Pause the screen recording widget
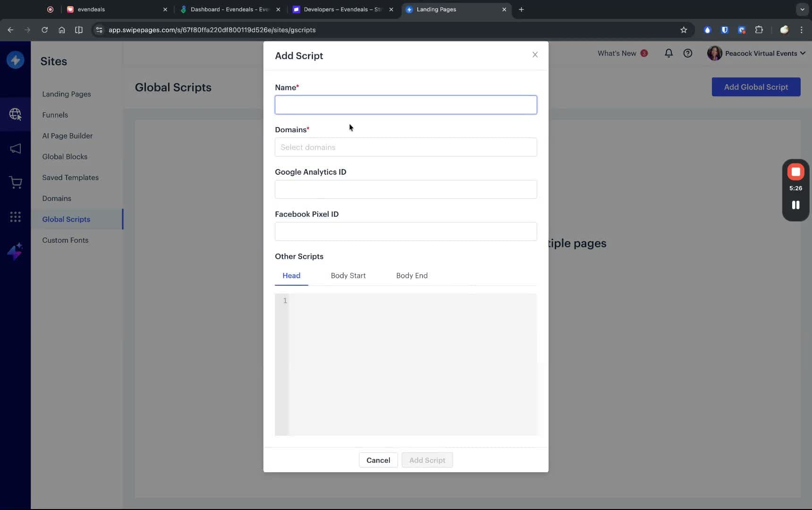Screen dimensions: 812x510 point(795,205)
